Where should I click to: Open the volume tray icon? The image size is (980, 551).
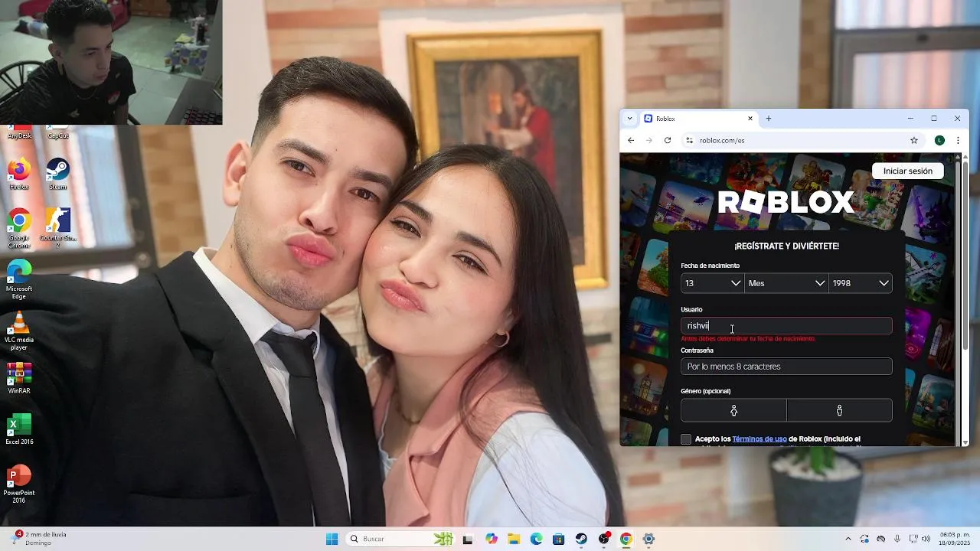926,539
